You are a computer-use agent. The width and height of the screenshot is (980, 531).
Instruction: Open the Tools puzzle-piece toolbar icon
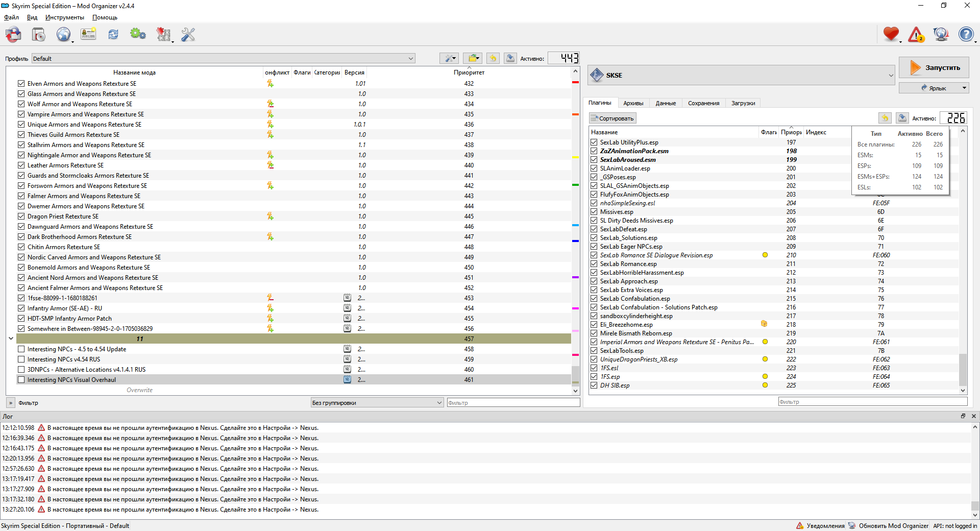pos(163,35)
